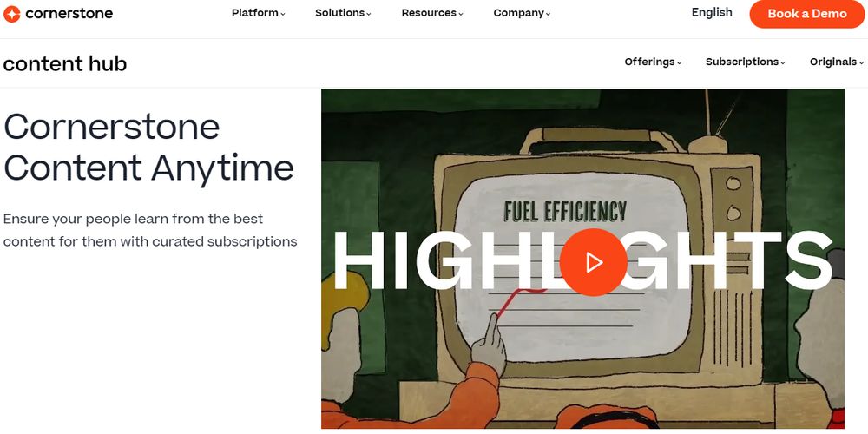Click the FUEL EFFICIENCY text in video thumbnail

click(565, 212)
